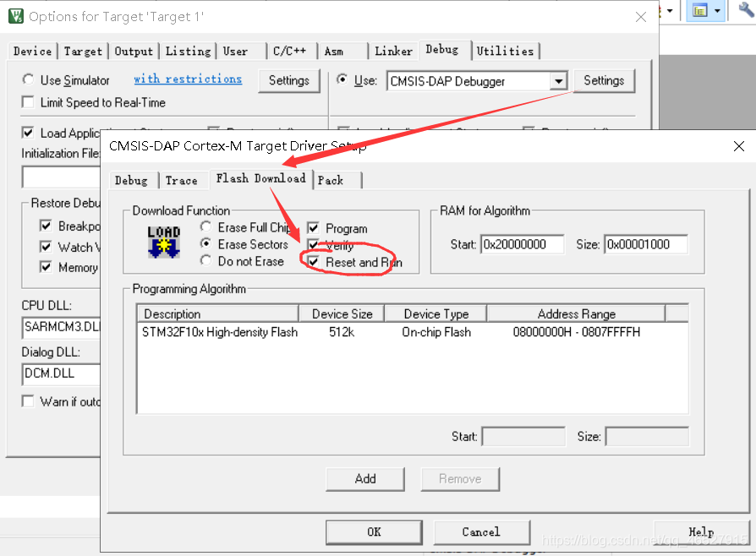Expand the CMSIS-DAP Debugger dropdown
This screenshot has height=556, width=756.
click(558, 81)
